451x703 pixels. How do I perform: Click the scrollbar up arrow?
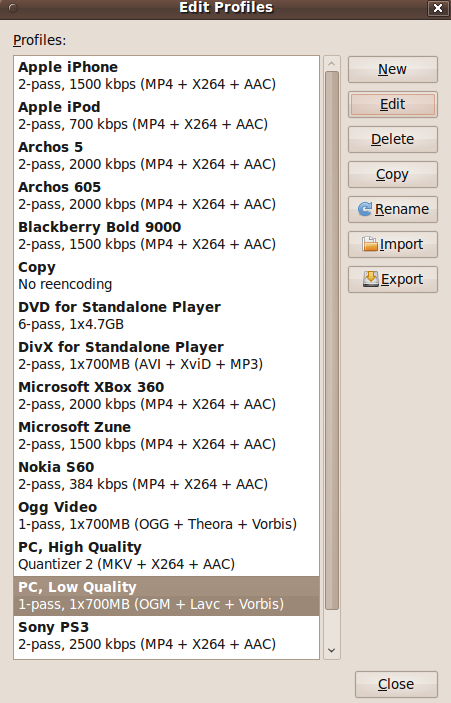[x=332, y=64]
